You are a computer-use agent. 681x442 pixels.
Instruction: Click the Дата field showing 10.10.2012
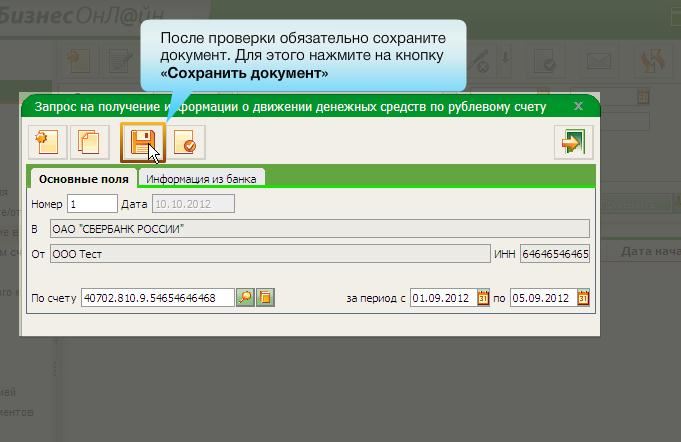(x=193, y=204)
